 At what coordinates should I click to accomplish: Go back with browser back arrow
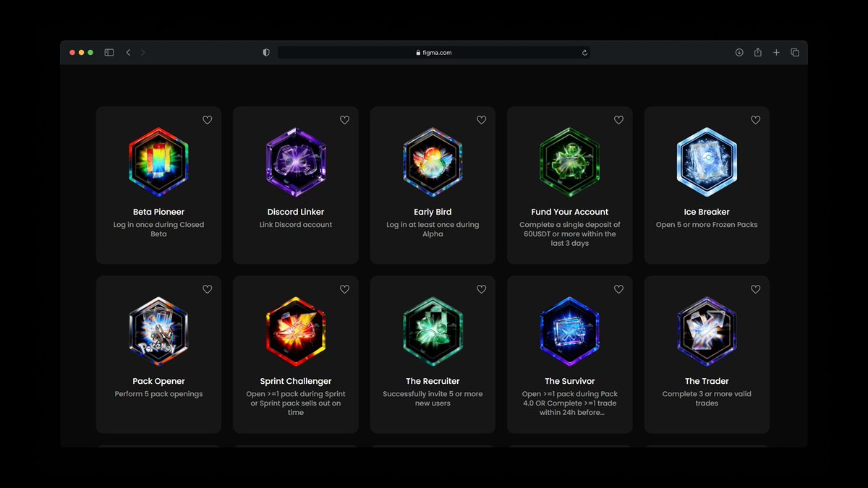point(128,53)
